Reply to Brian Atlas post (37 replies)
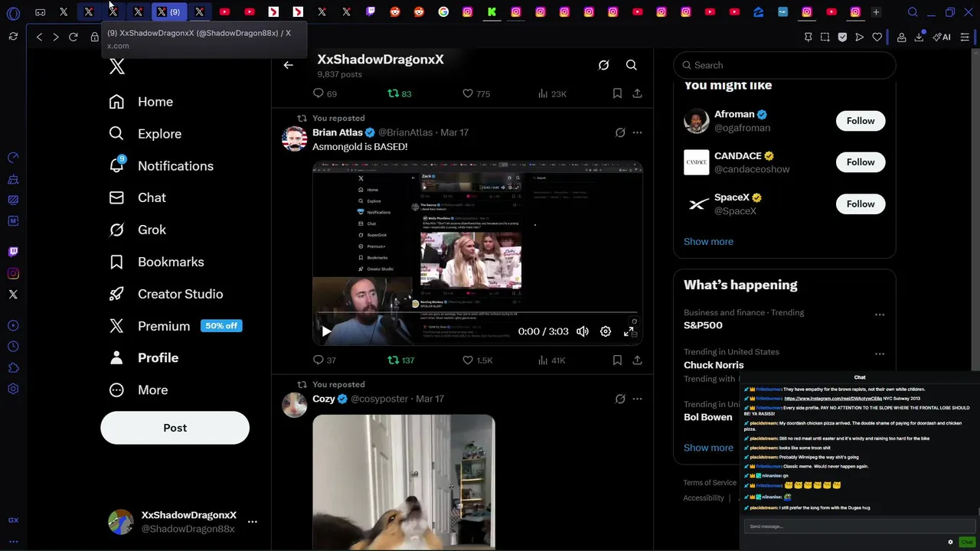This screenshot has height=551, width=980. [325, 360]
